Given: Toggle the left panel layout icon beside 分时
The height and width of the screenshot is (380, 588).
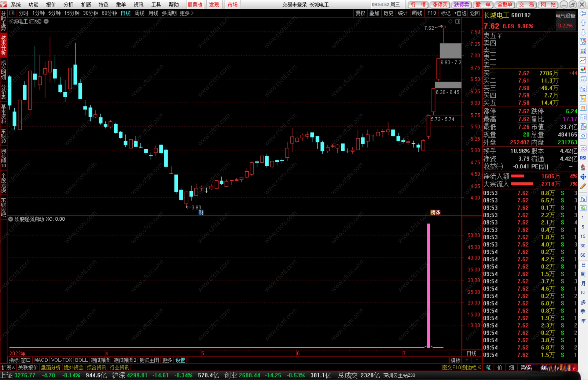Looking at the screenshot, I should pyautogui.click(x=12, y=13).
